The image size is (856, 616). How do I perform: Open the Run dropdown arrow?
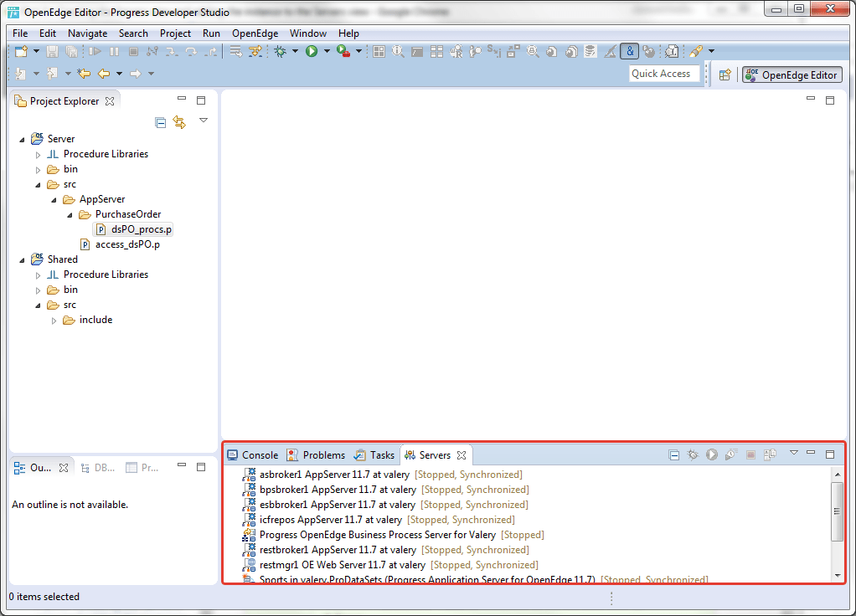[x=327, y=51]
